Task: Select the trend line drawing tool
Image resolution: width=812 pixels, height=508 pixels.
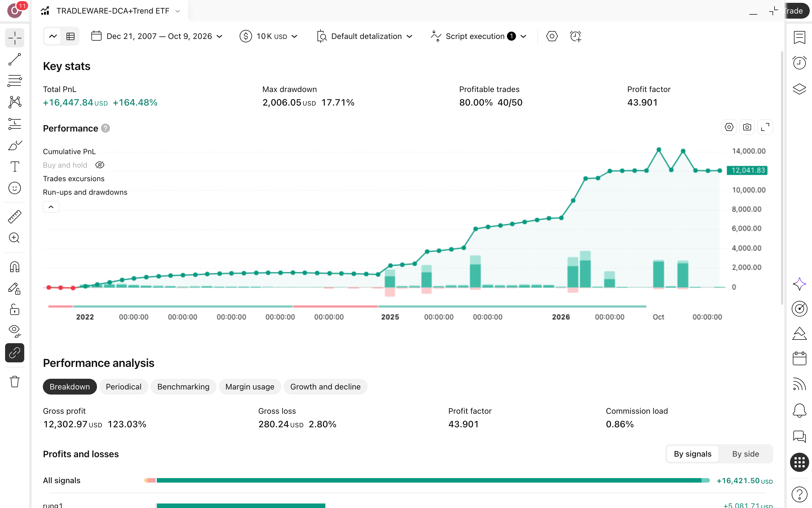Action: [15, 59]
